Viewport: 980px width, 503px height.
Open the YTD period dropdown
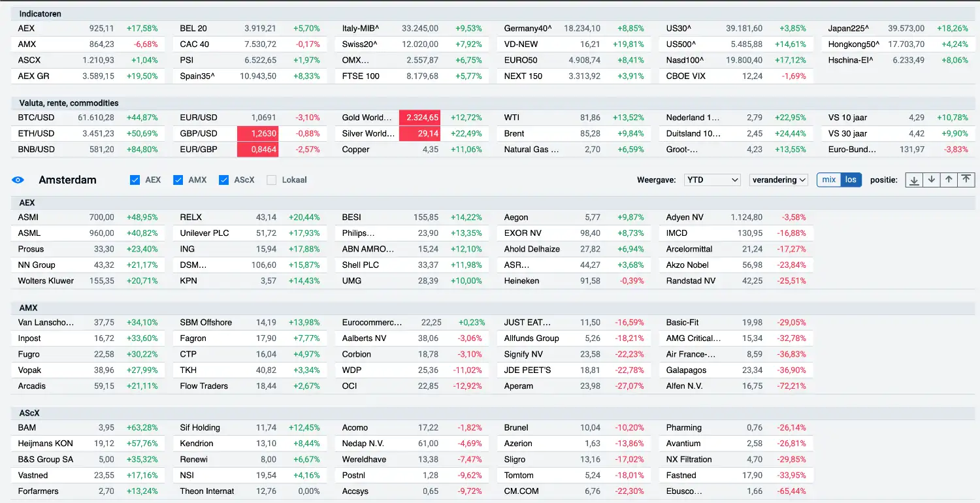point(712,180)
